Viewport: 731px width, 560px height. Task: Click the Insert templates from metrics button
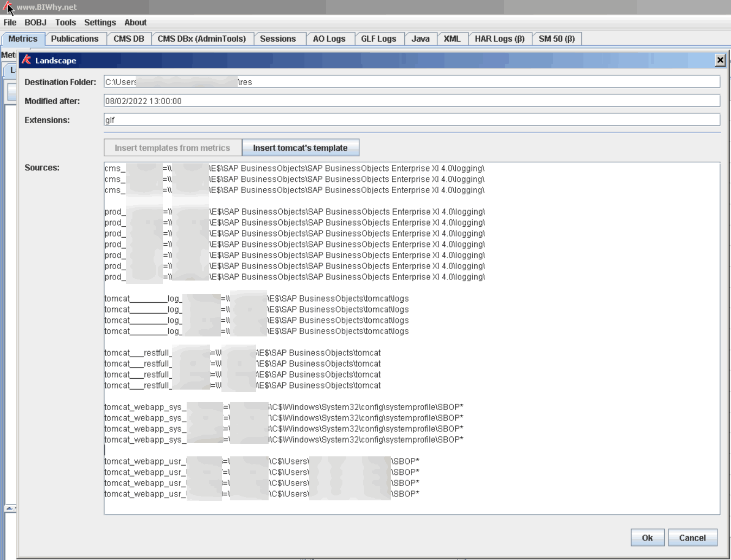(173, 148)
